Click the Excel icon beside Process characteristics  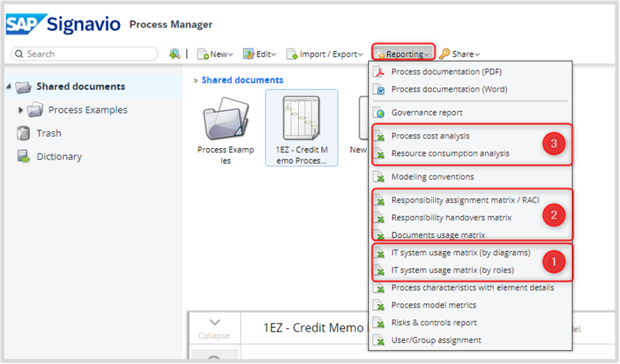pyautogui.click(x=379, y=288)
